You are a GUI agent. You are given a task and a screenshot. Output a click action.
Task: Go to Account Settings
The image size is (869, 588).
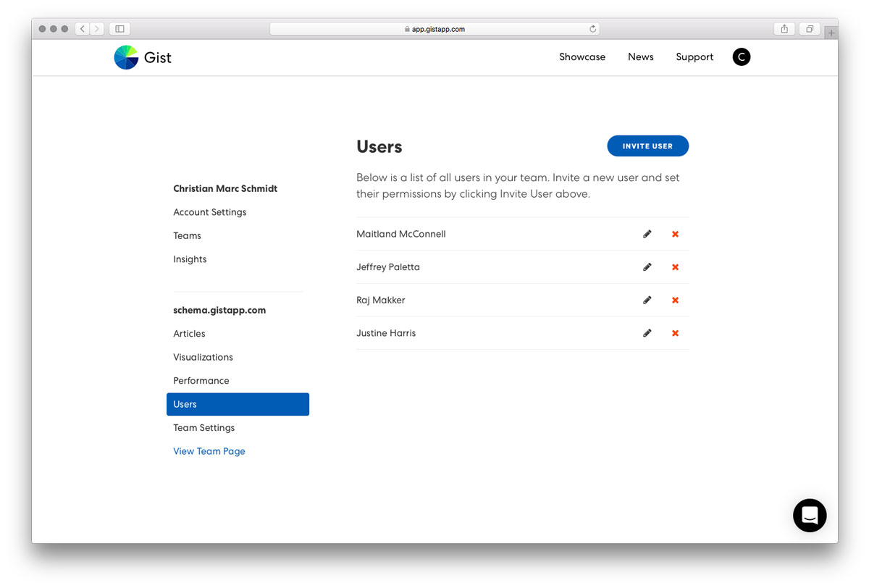(x=210, y=212)
